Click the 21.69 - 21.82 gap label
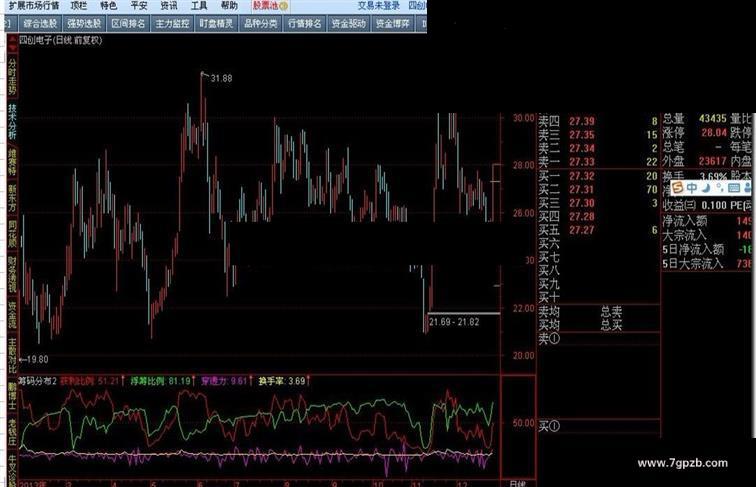 coord(454,322)
